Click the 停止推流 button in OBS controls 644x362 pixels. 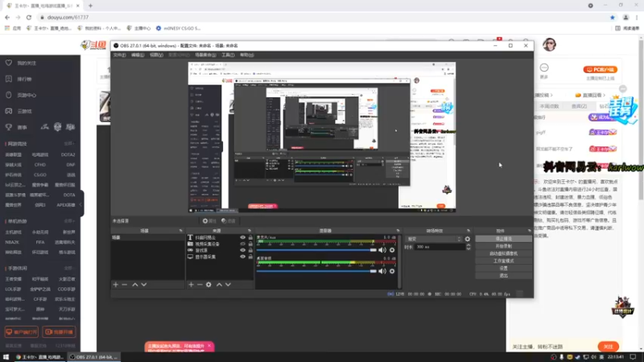click(504, 239)
